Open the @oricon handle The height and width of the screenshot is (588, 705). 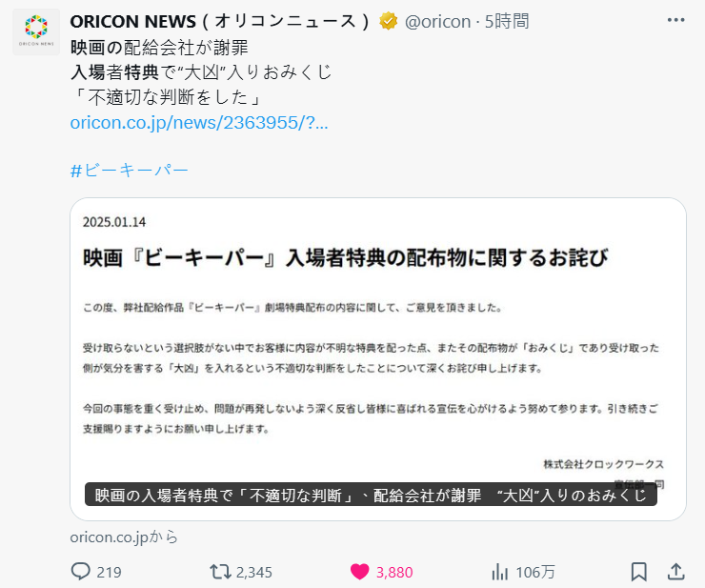437,22
